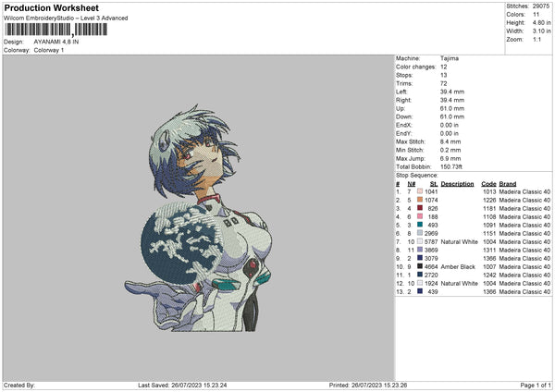
Task: Select thread code '1181' in row 3
Action: coord(489,208)
